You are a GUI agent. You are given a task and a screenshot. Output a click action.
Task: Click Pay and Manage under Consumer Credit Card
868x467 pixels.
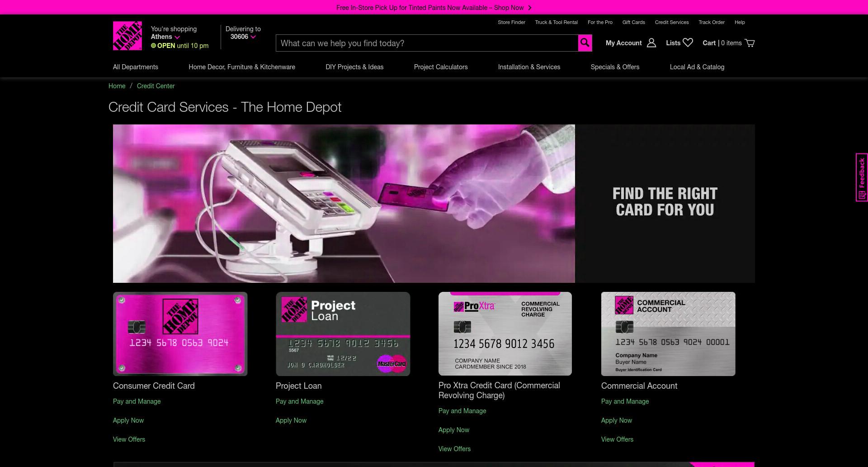pyautogui.click(x=137, y=401)
